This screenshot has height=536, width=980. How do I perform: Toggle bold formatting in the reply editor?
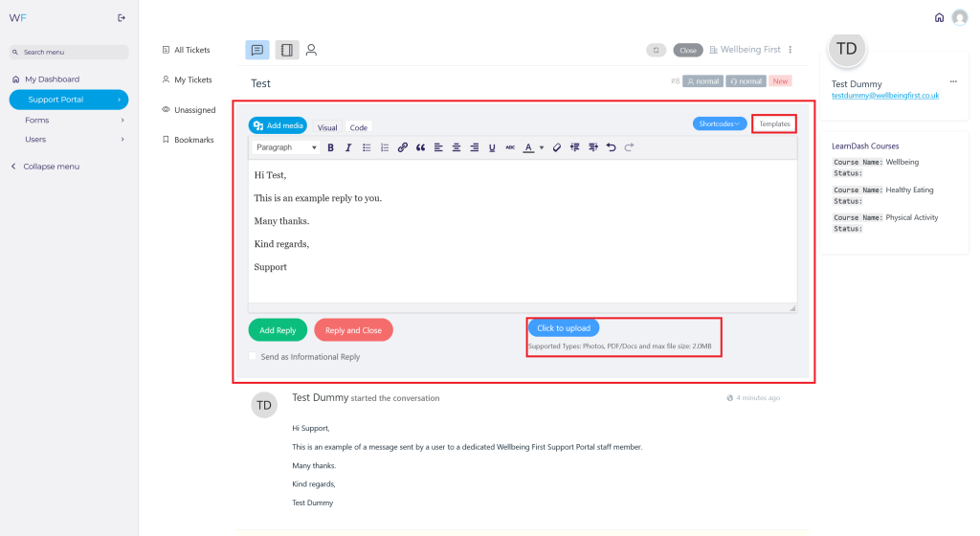pyautogui.click(x=331, y=147)
